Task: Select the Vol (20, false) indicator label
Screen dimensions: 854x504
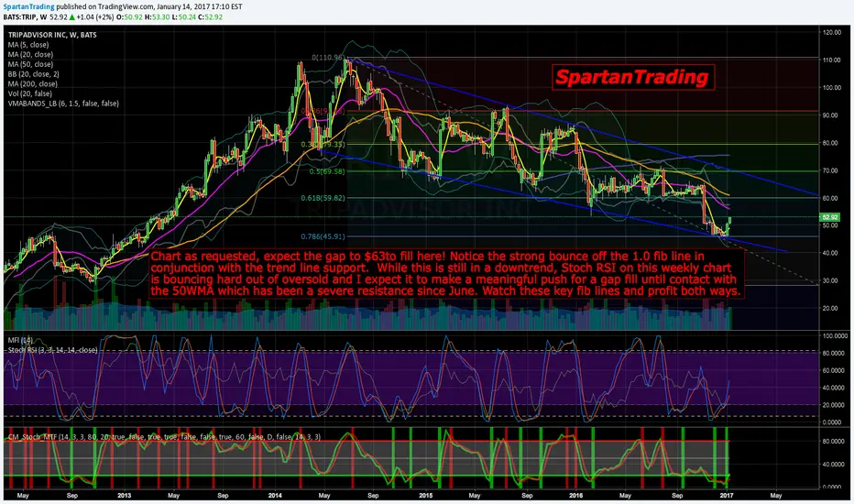Action: tap(30, 93)
